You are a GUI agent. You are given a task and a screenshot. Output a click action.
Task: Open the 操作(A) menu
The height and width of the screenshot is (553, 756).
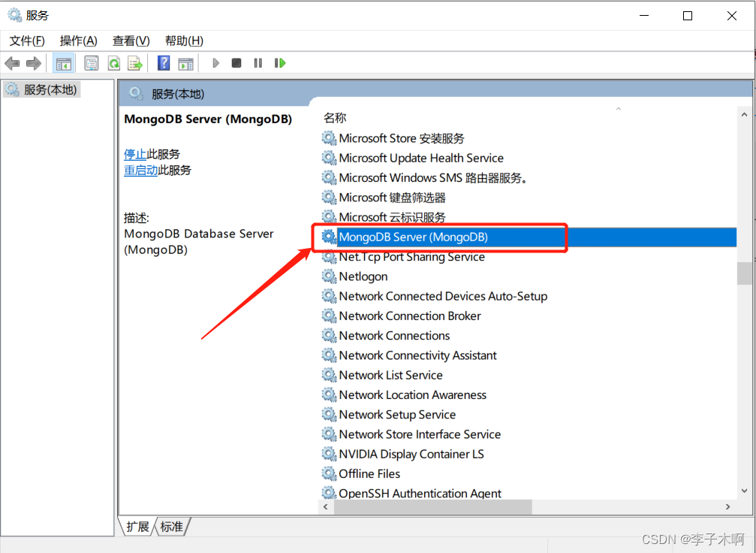[79, 41]
